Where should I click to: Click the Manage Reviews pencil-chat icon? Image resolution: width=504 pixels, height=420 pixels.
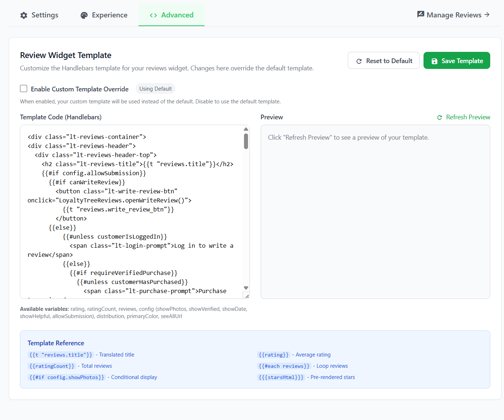tap(421, 15)
